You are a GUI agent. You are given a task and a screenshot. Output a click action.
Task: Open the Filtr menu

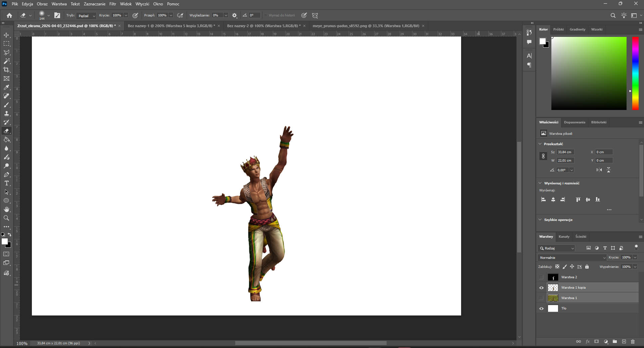[x=112, y=4]
